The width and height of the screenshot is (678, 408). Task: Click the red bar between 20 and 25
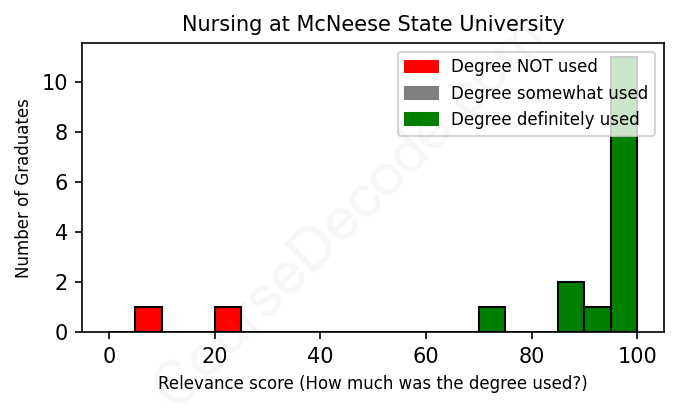228,319
